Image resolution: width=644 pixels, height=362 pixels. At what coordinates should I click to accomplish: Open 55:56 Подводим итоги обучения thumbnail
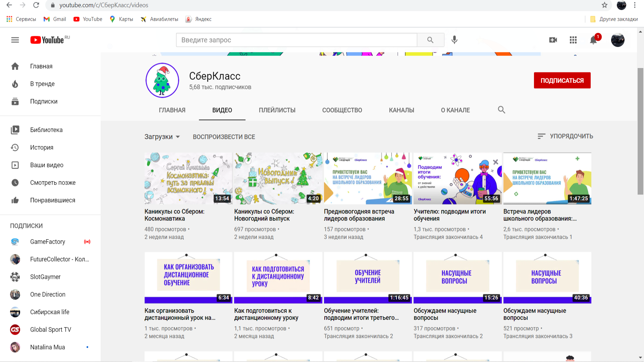point(458,178)
